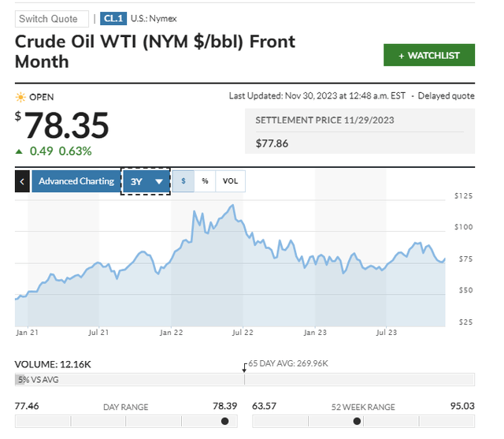Click the green up-triangle price change icon
The image size is (504, 439).
click(19, 151)
